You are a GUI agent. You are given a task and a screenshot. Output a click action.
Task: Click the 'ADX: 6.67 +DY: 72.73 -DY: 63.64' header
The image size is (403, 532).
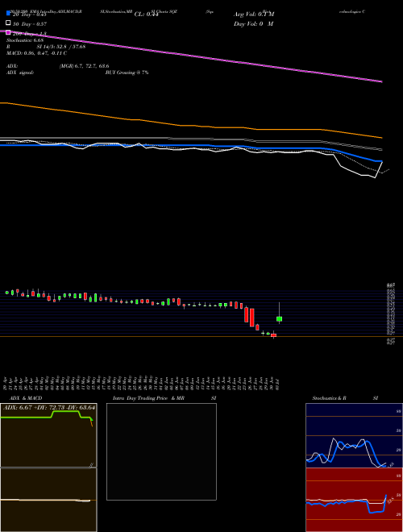[x=49, y=407]
